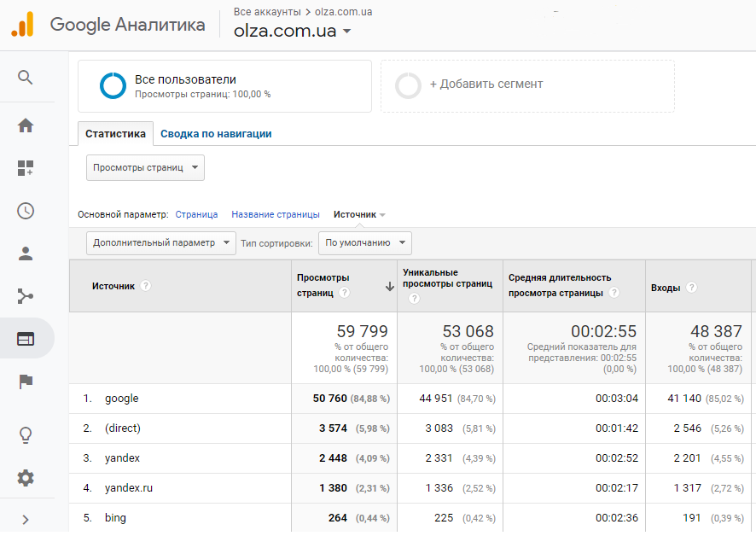The height and width of the screenshot is (536, 756).
Task: Click google unique pageviews value 44 951
Action: pos(436,399)
